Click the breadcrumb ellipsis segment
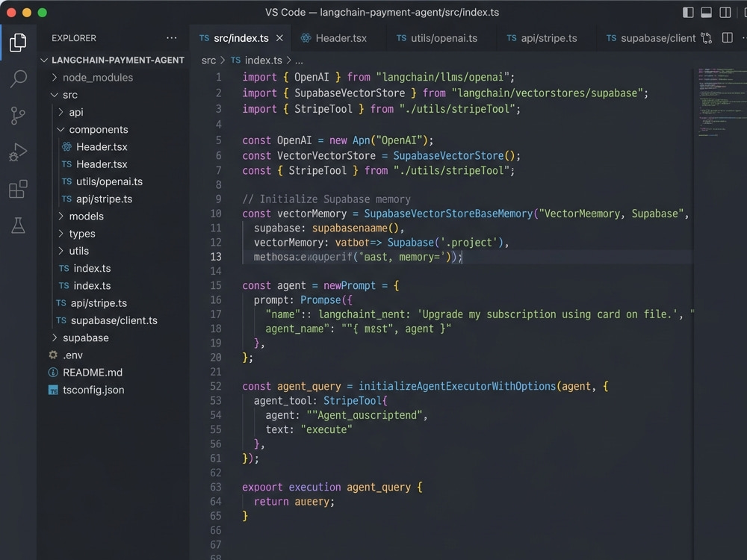Screen dimensions: 747x560 [x=299, y=61]
